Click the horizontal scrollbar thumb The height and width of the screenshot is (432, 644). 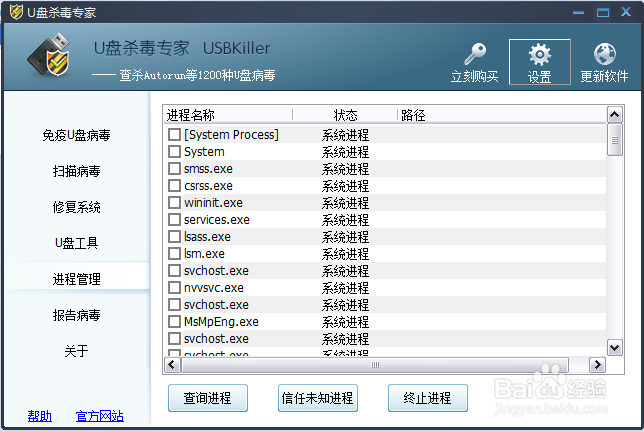[x=375, y=365]
